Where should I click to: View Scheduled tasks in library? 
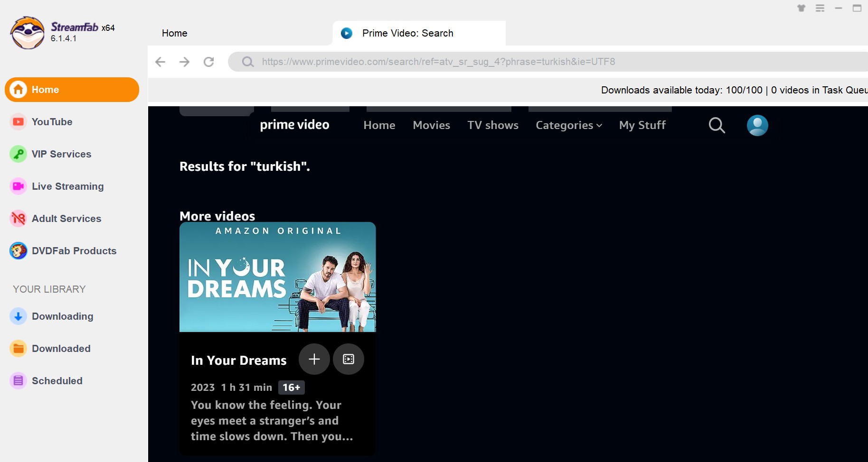(x=57, y=381)
